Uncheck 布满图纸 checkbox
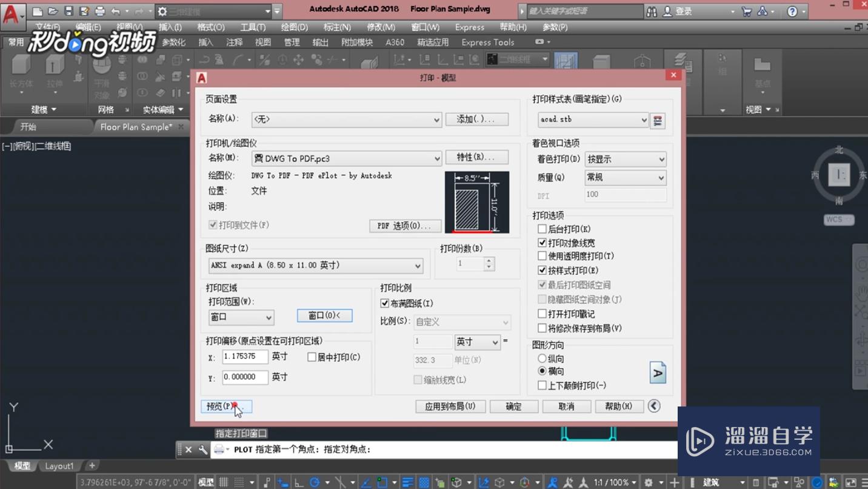 tap(384, 303)
